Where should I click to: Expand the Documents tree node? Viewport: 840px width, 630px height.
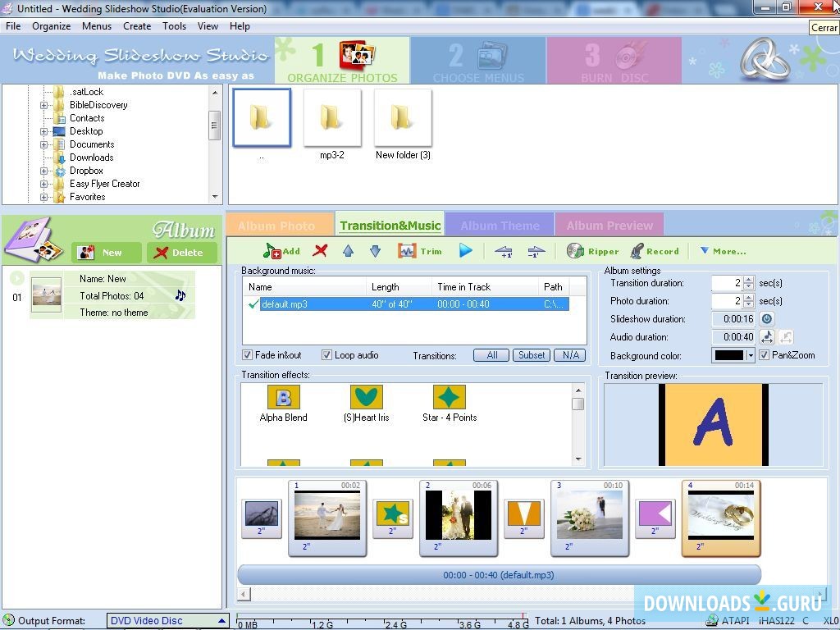tap(44, 144)
